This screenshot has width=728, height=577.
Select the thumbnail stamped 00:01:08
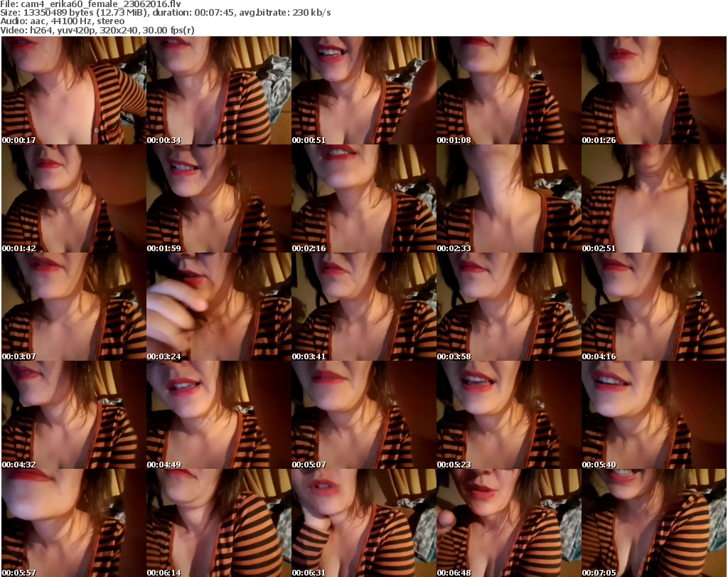click(509, 90)
